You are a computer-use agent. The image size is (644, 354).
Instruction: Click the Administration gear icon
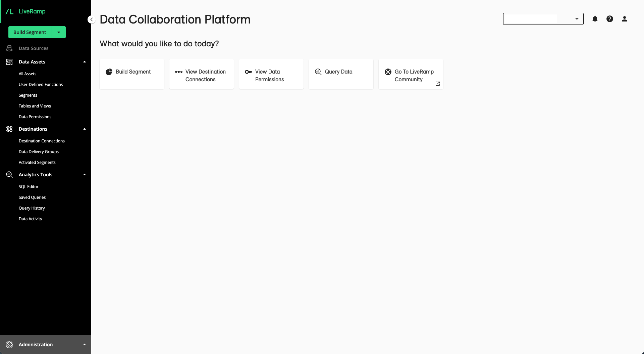click(9, 345)
